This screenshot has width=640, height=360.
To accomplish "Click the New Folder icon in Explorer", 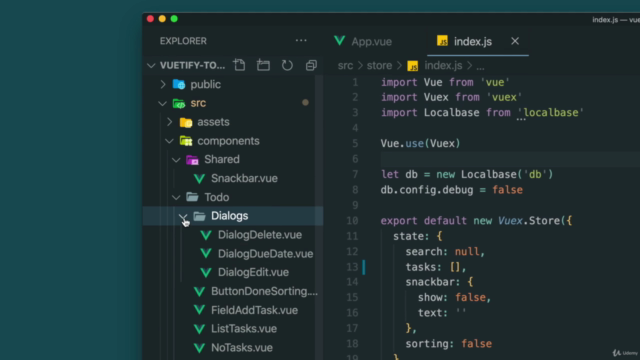I will [263, 65].
